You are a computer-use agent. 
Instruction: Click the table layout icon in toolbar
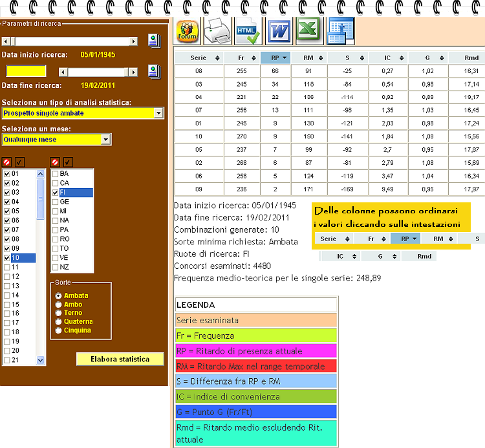(x=340, y=31)
